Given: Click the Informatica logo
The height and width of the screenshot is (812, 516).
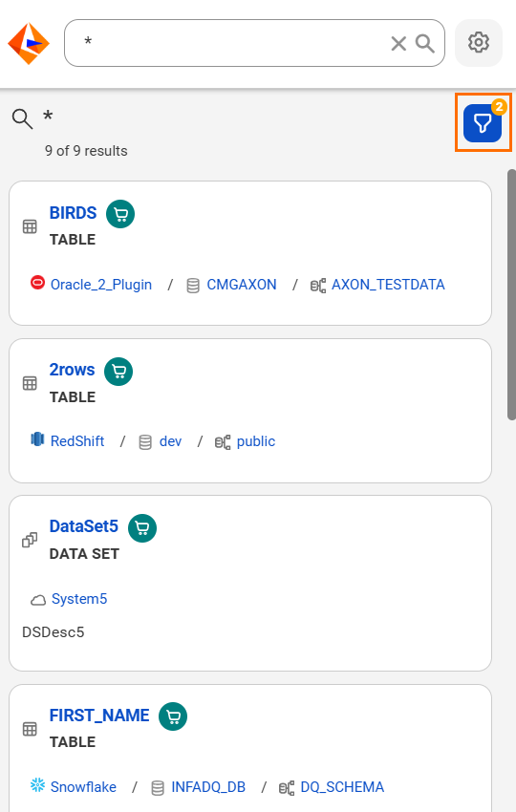Looking at the screenshot, I should click(29, 44).
